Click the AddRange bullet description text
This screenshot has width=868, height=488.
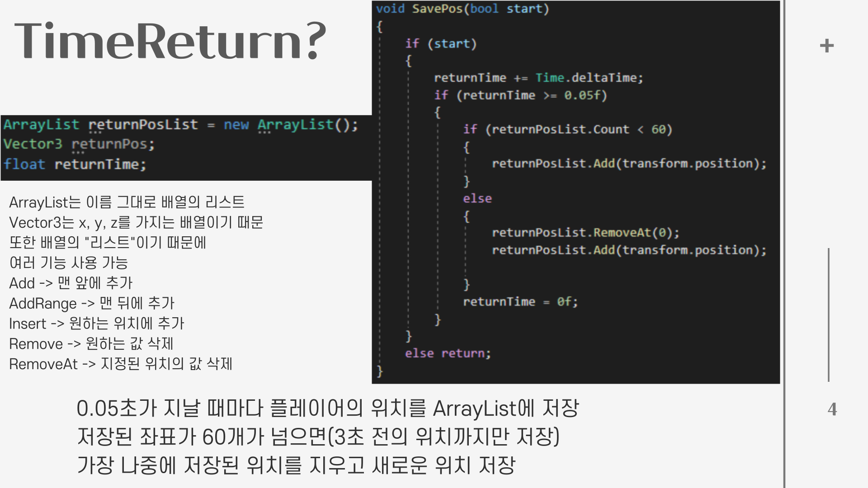pos(92,303)
